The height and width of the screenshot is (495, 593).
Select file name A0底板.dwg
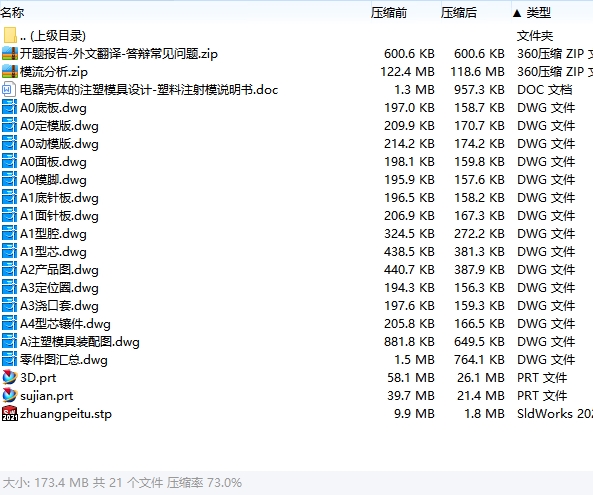53,108
